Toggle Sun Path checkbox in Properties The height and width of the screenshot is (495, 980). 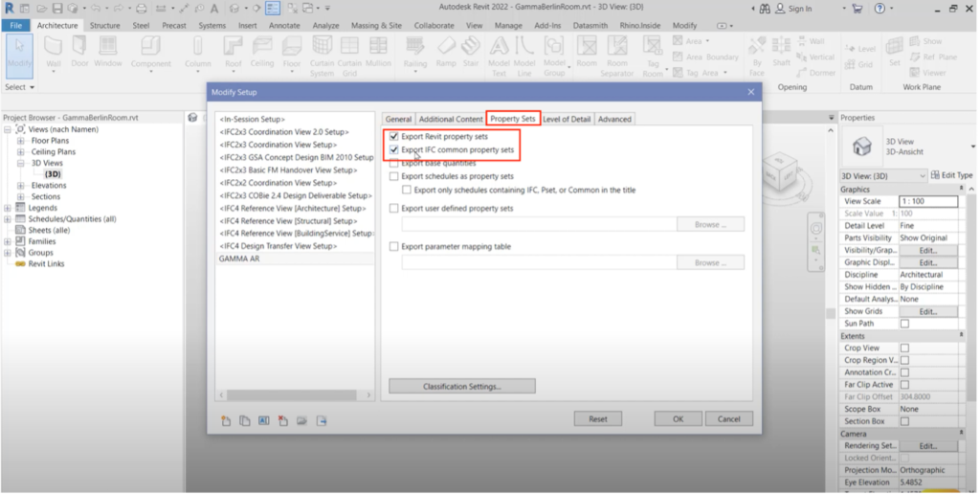904,324
